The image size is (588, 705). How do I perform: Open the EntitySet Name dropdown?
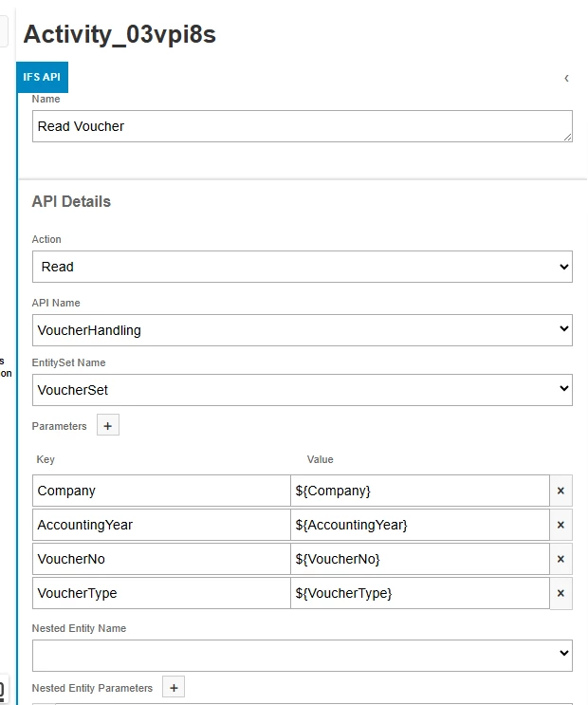pos(302,389)
